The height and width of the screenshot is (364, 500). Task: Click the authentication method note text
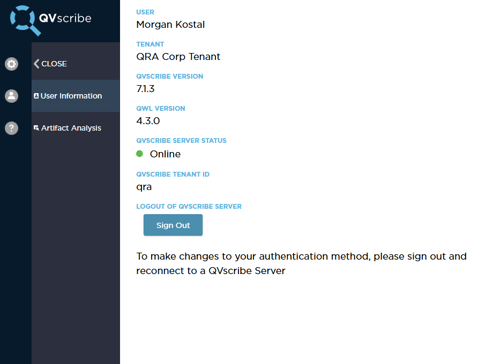point(301,263)
